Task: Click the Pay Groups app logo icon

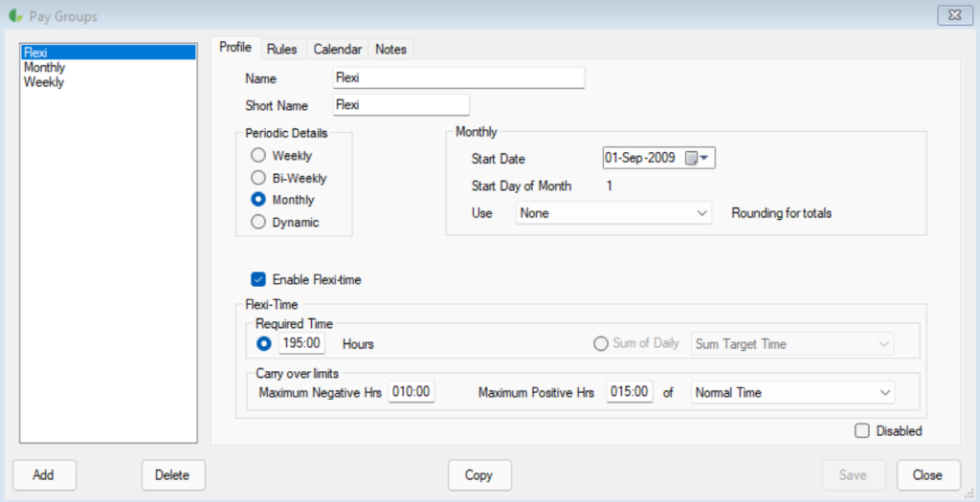Action: [16, 16]
